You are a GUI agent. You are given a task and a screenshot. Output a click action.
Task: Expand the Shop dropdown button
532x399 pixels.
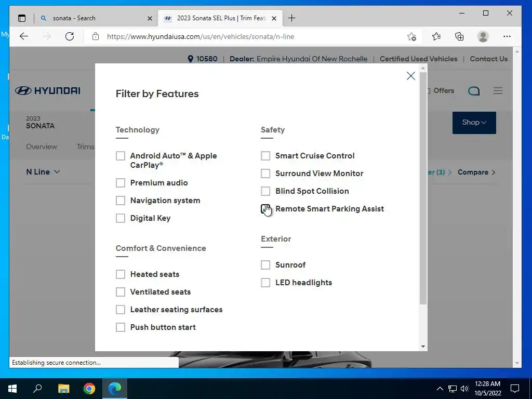[474, 123]
